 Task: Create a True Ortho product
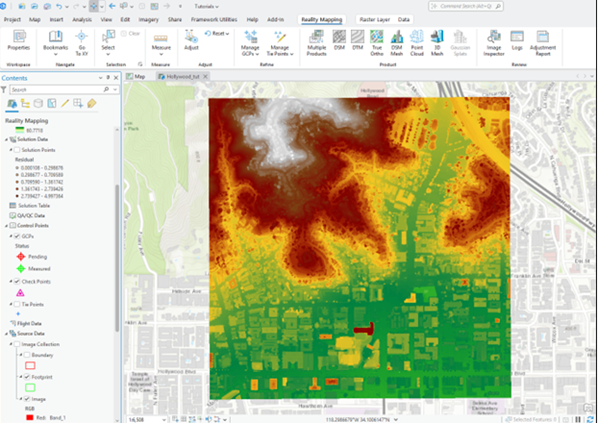pyautogui.click(x=377, y=43)
